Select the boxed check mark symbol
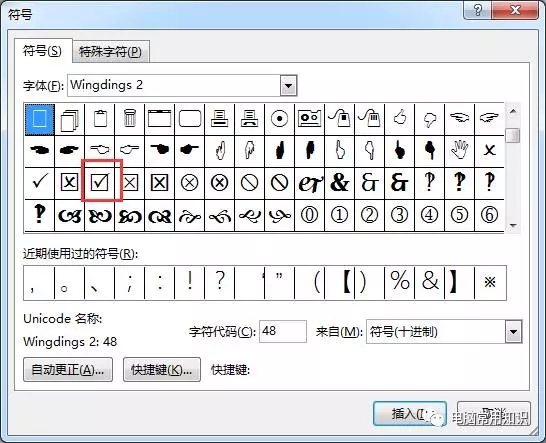546x443 pixels. pyautogui.click(x=100, y=183)
